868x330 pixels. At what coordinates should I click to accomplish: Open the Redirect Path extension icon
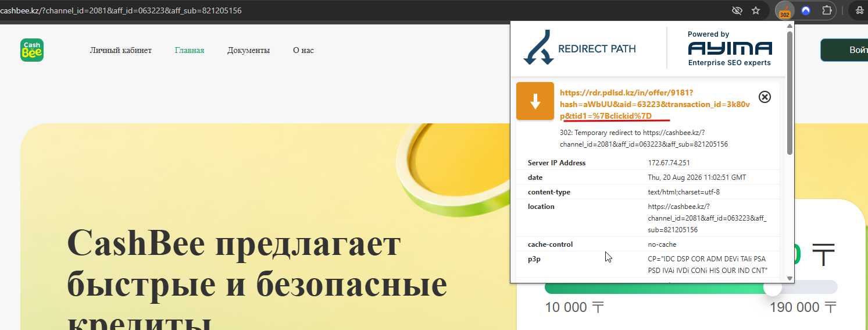pyautogui.click(x=784, y=10)
